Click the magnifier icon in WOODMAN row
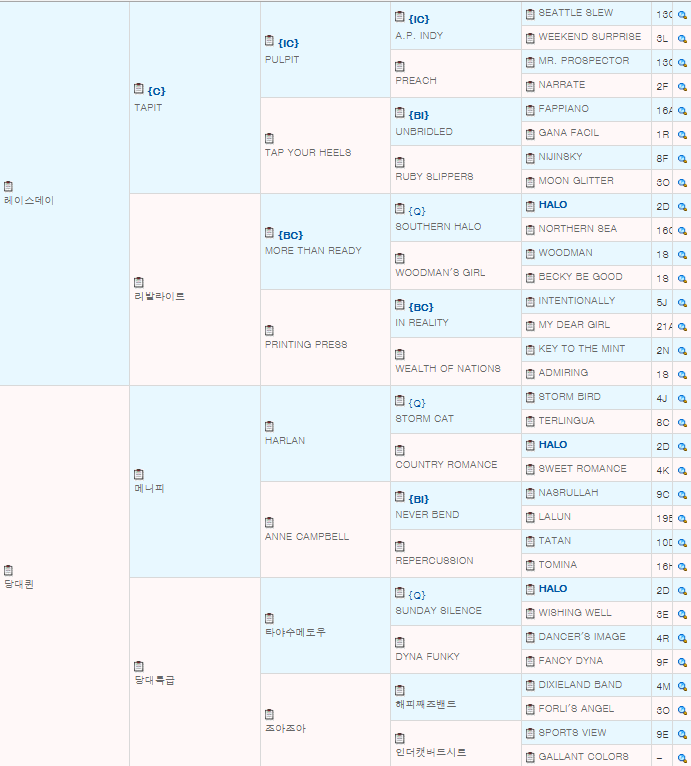This screenshot has width=691, height=766. (x=682, y=255)
